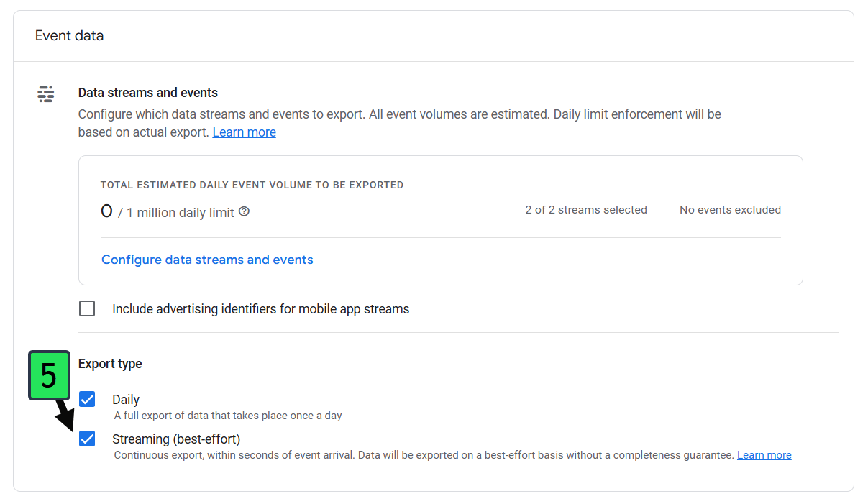Click the '1 million daily limit' text
Image resolution: width=868 pixels, height=504 pixels.
point(181,213)
